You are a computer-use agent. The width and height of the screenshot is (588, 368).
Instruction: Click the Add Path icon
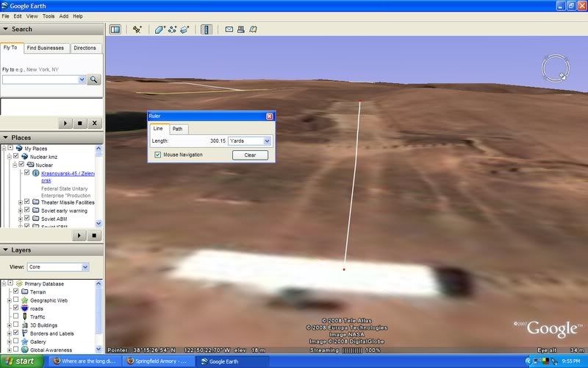pos(173,29)
